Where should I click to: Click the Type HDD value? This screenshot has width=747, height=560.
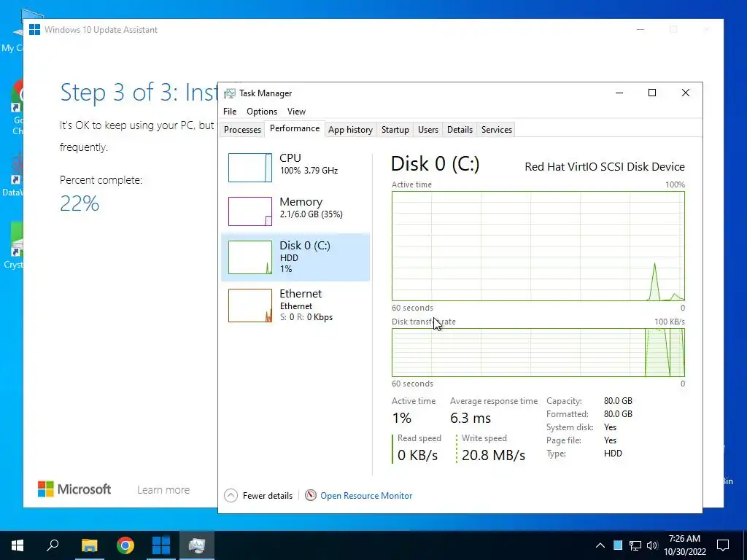click(613, 454)
